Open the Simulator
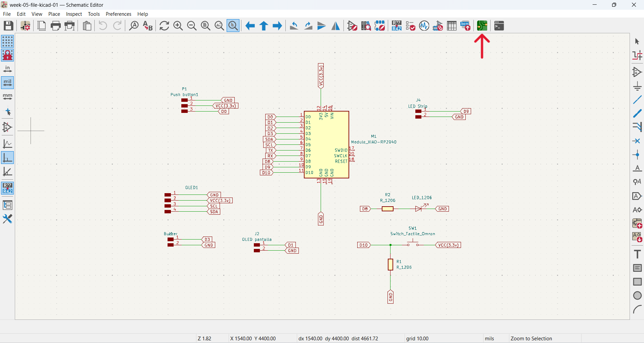This screenshot has height=343, width=644. (x=424, y=26)
